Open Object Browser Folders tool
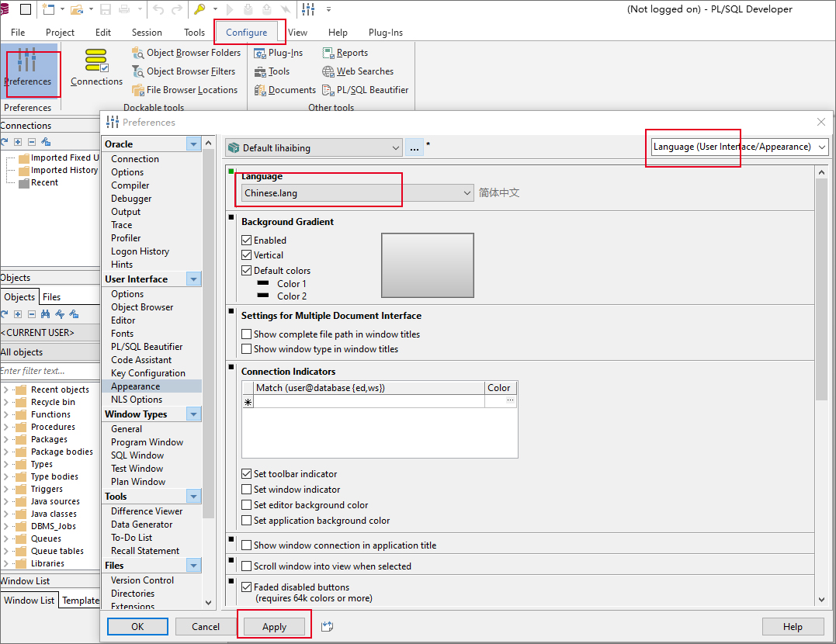Viewport: 836px width, 644px height. [x=186, y=53]
